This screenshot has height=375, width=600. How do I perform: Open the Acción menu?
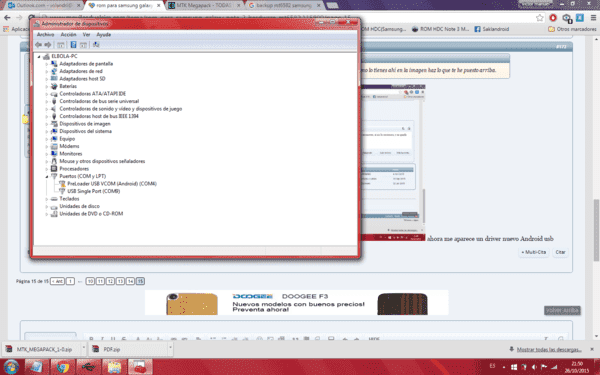click(68, 34)
